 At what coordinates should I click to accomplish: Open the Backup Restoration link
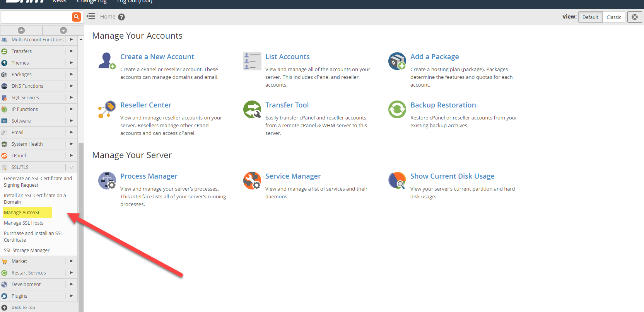443,105
